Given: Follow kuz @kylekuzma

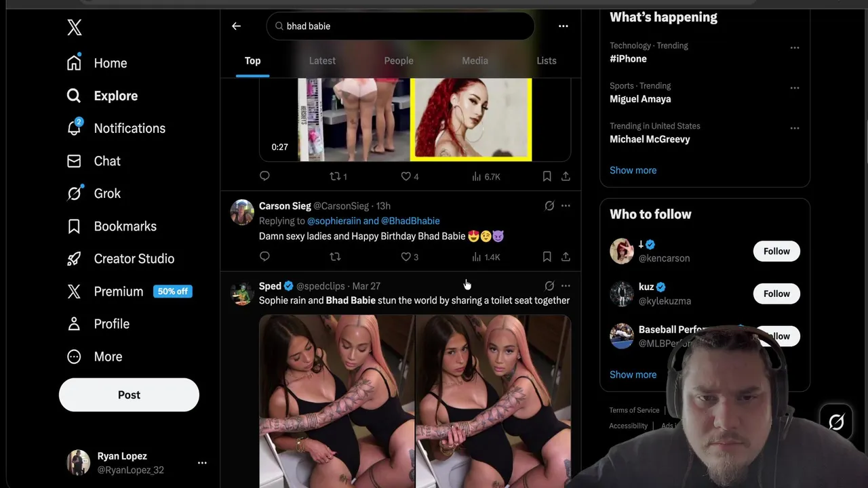Looking at the screenshot, I should [x=776, y=293].
